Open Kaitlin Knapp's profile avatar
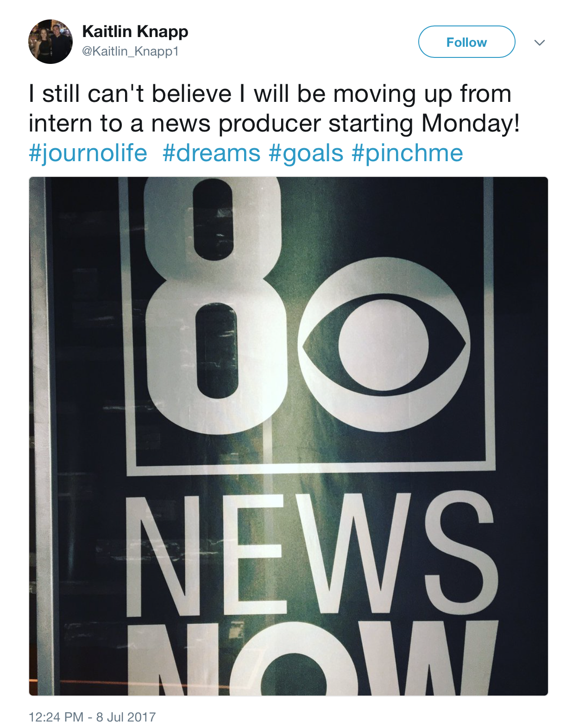 coord(50,42)
